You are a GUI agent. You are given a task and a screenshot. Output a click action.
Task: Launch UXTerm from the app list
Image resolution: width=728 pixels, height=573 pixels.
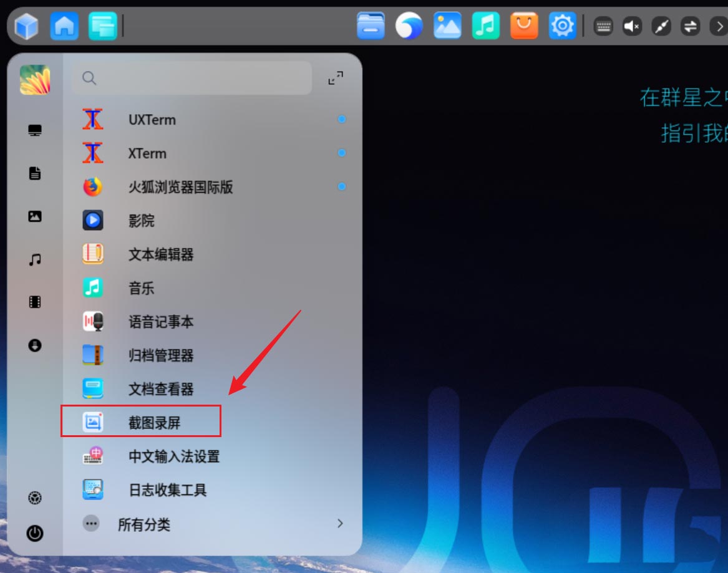click(x=212, y=120)
